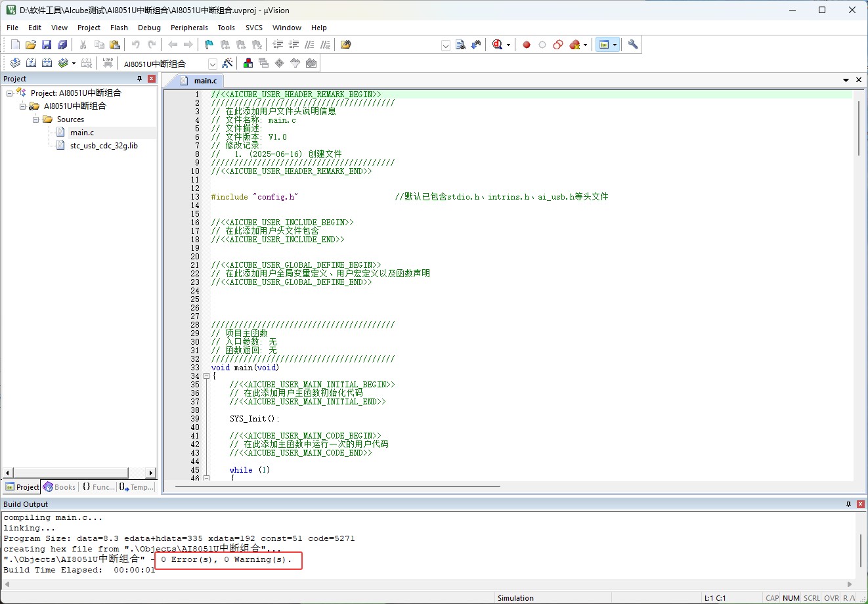The width and height of the screenshot is (868, 604).
Task: Toggle the Project window view button
Action: pos(604,45)
